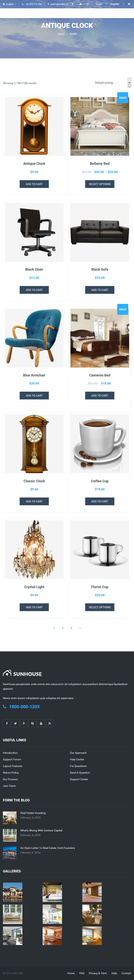The image size is (134, 980).
Task: Click the footer Google Plus icon
Action: click(x=24, y=723)
